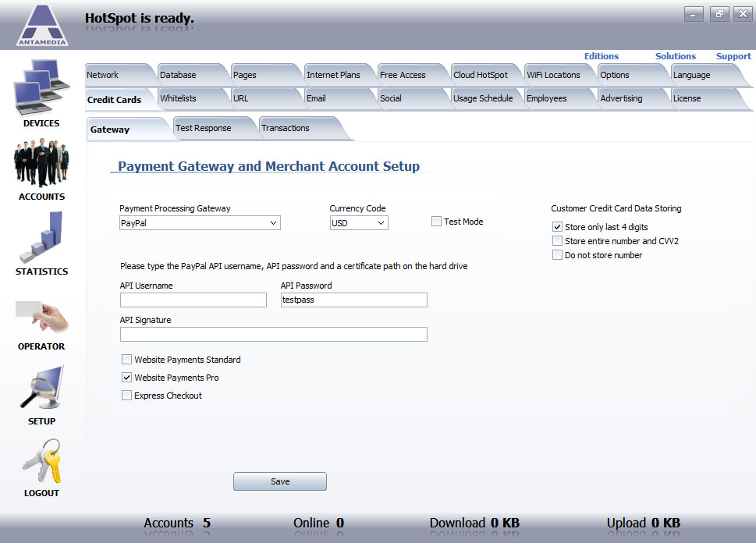
Task: Switch to the URL tab
Action: click(x=266, y=98)
